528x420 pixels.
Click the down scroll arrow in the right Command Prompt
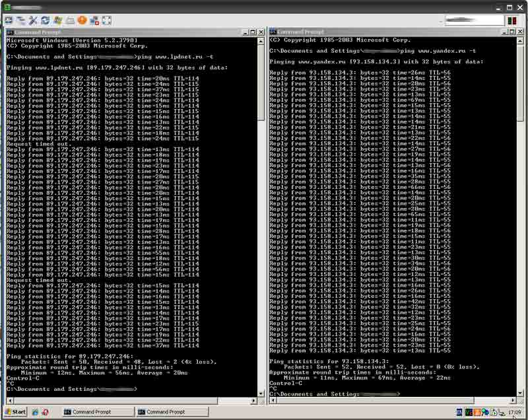(520, 394)
